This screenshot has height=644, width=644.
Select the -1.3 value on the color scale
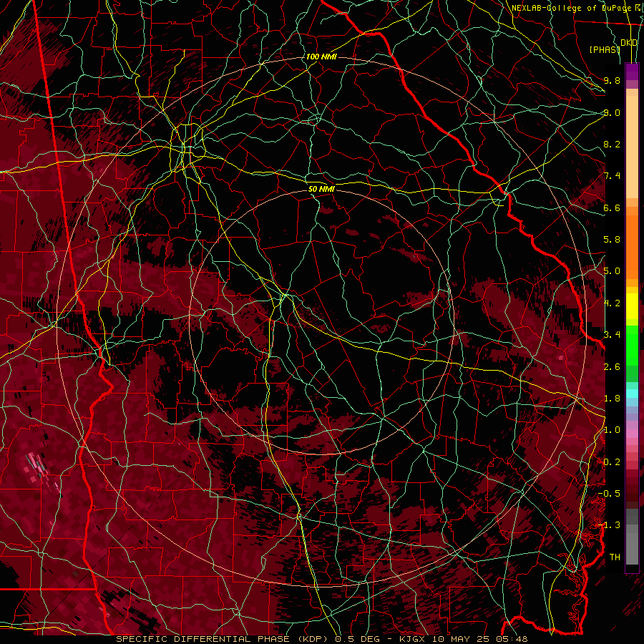coord(609,525)
